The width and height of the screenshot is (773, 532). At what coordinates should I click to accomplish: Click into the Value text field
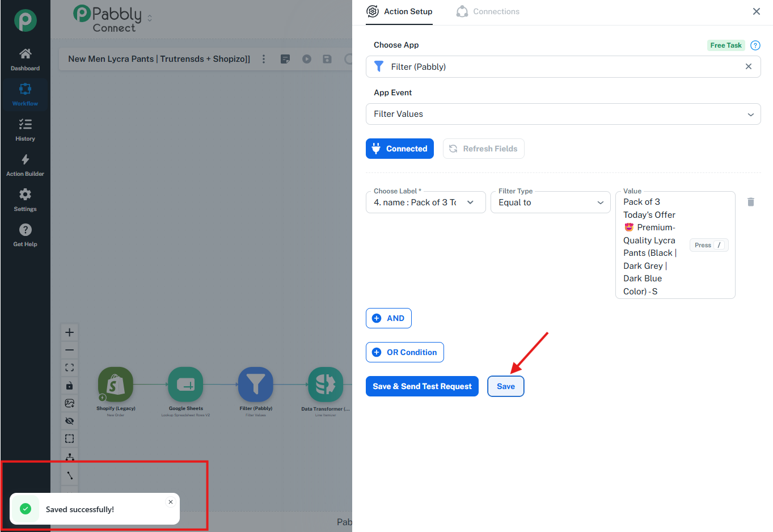675,245
